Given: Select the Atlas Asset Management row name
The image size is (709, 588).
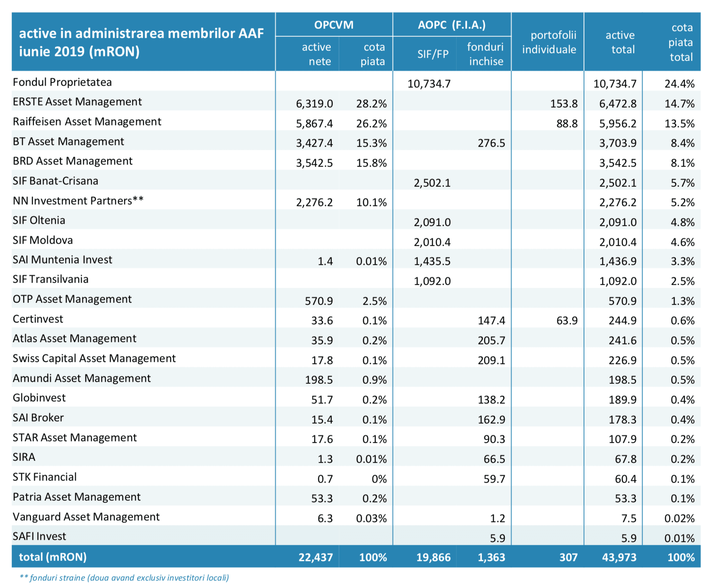Looking at the screenshot, I should point(75,338).
